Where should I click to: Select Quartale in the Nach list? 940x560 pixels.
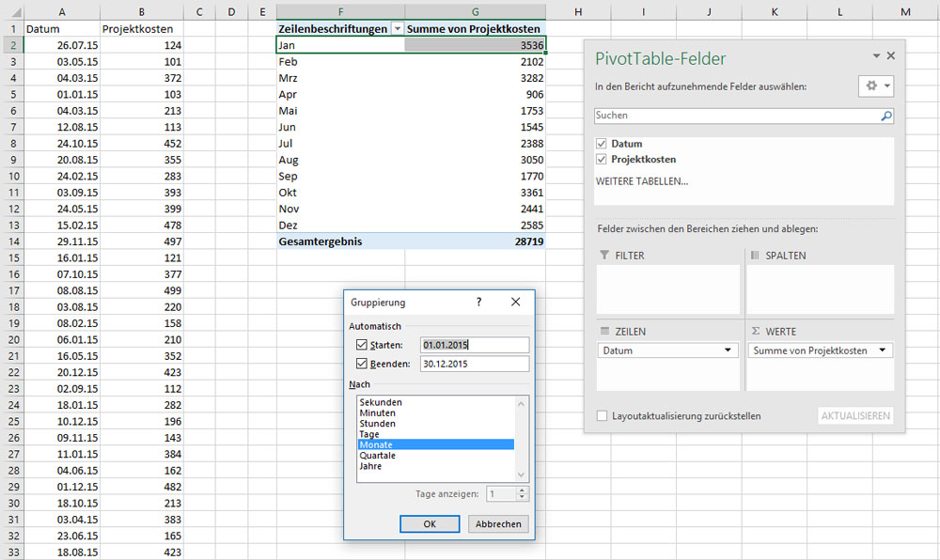376,456
